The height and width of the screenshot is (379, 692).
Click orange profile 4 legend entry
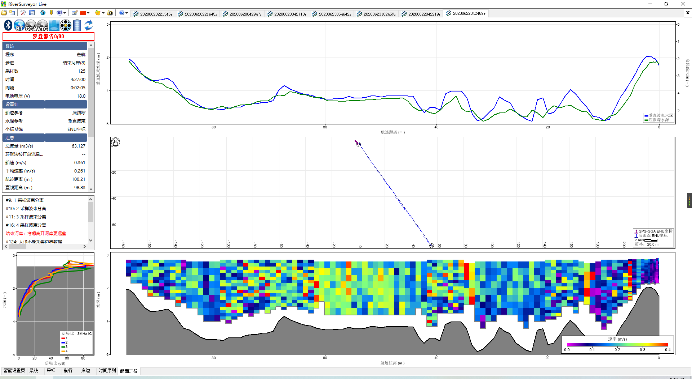click(x=65, y=350)
